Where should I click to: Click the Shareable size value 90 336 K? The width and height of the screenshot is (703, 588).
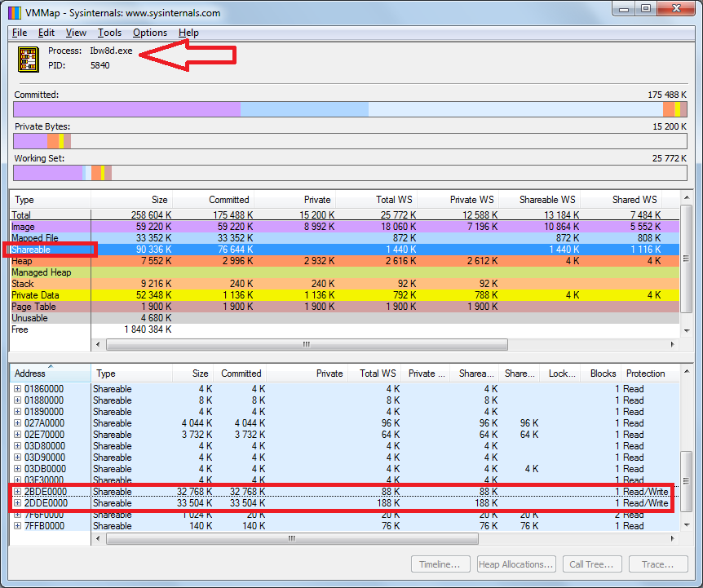click(154, 250)
